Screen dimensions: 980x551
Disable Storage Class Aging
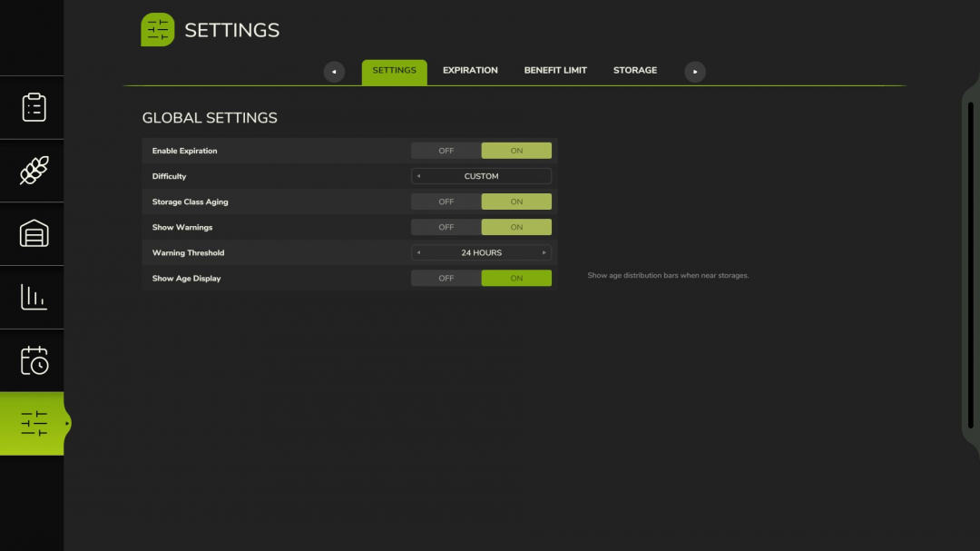[x=446, y=201]
